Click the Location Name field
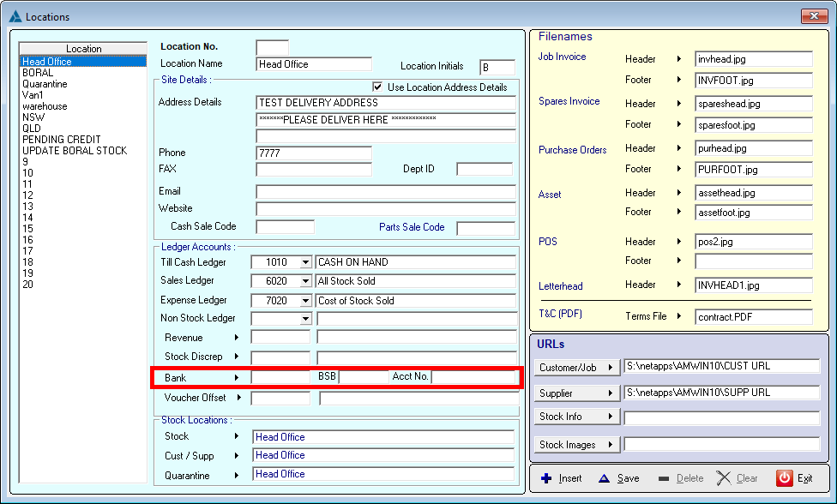 coord(314,64)
